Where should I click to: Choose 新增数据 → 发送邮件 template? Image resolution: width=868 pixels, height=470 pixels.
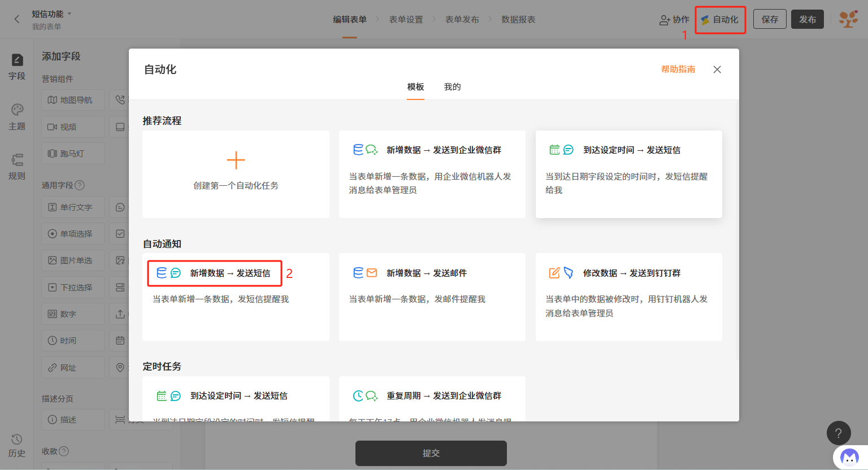pos(432,297)
